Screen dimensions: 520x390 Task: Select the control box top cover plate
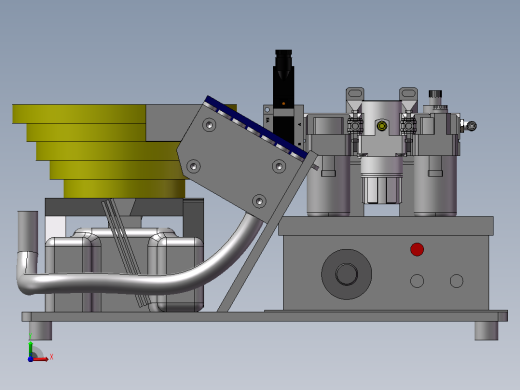tap(386, 226)
